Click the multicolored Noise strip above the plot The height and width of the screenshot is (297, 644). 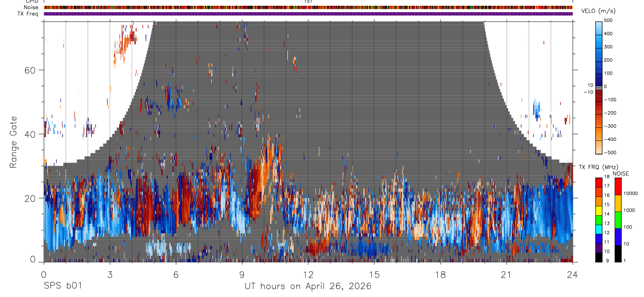pyautogui.click(x=308, y=7)
